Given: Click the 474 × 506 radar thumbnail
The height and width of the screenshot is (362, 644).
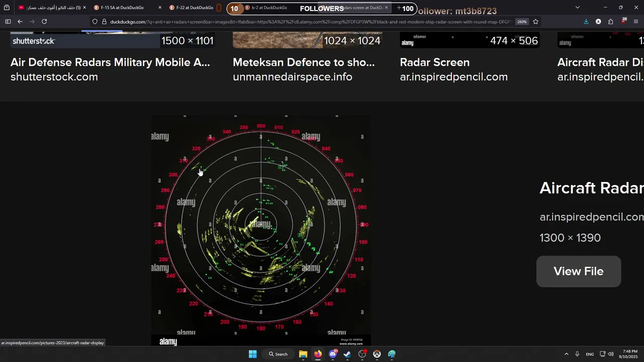Looking at the screenshot, I should (x=469, y=40).
